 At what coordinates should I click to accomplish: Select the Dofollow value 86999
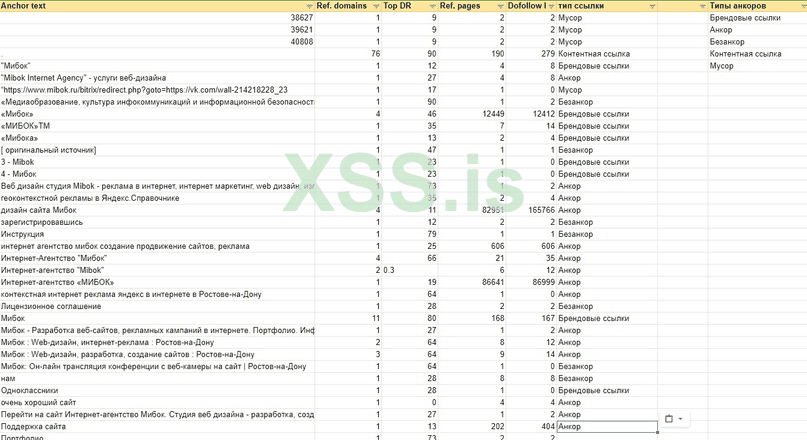point(531,282)
